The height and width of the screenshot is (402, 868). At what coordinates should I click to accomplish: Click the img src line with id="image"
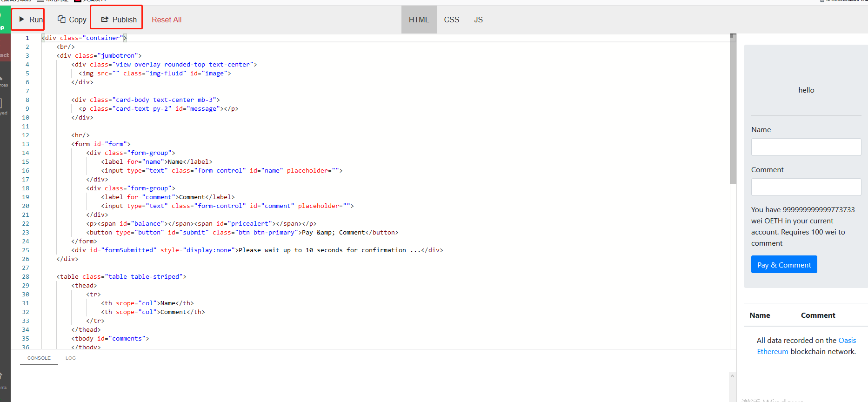(x=155, y=74)
